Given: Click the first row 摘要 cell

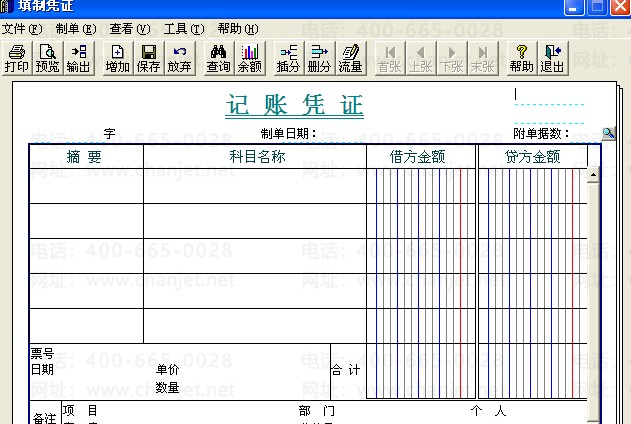Looking at the screenshot, I should click(x=86, y=186).
